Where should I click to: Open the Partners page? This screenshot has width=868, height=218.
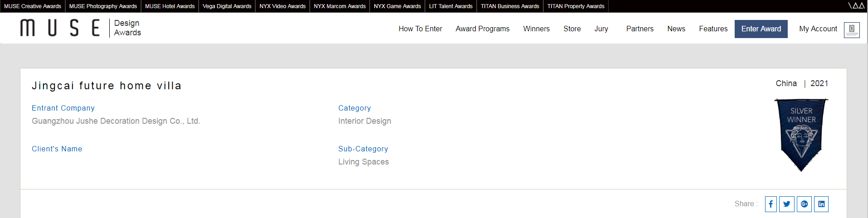tap(639, 29)
